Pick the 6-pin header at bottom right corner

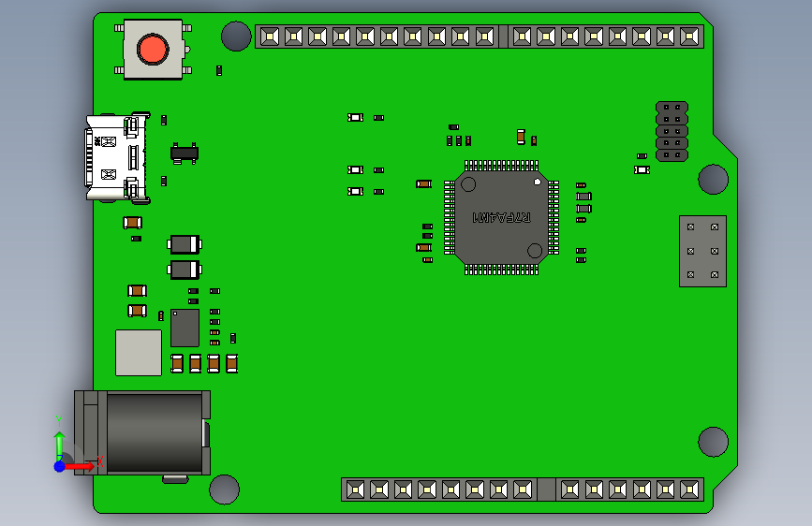click(629, 489)
